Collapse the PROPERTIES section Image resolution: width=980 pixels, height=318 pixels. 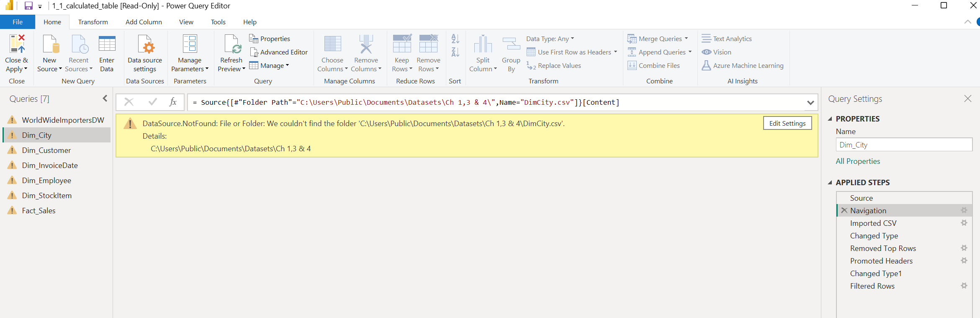pyautogui.click(x=830, y=119)
